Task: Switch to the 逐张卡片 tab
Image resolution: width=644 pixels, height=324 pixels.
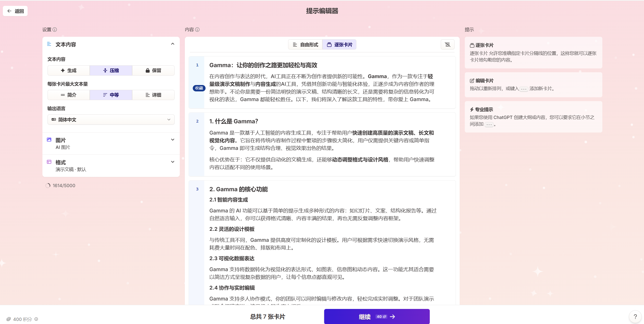Action: pos(339,45)
